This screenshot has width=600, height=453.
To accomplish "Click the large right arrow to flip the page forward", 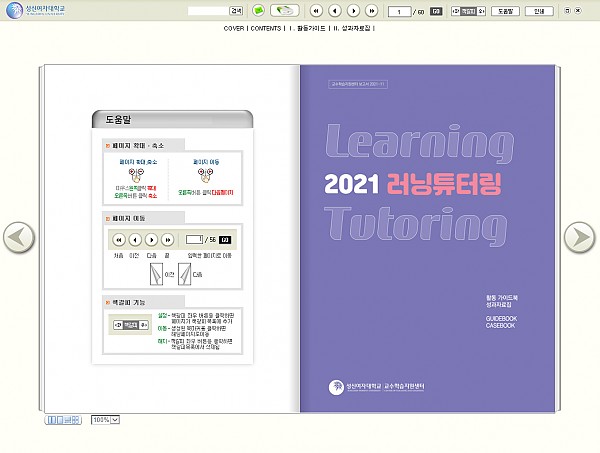I will pyautogui.click(x=580, y=238).
